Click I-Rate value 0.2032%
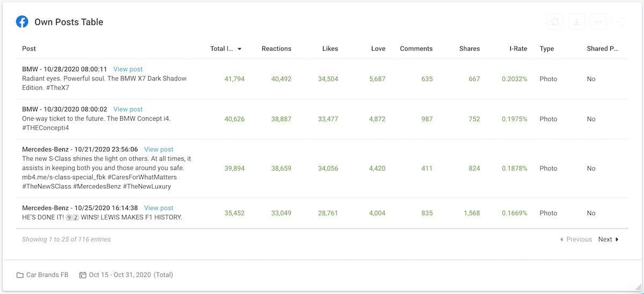The width and height of the screenshot is (644, 294). click(515, 79)
